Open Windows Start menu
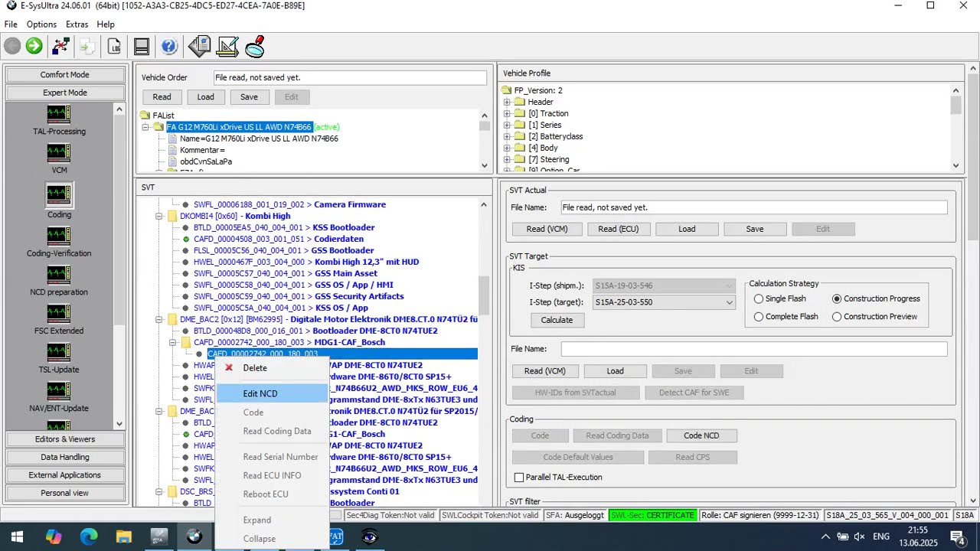 tap(17, 536)
